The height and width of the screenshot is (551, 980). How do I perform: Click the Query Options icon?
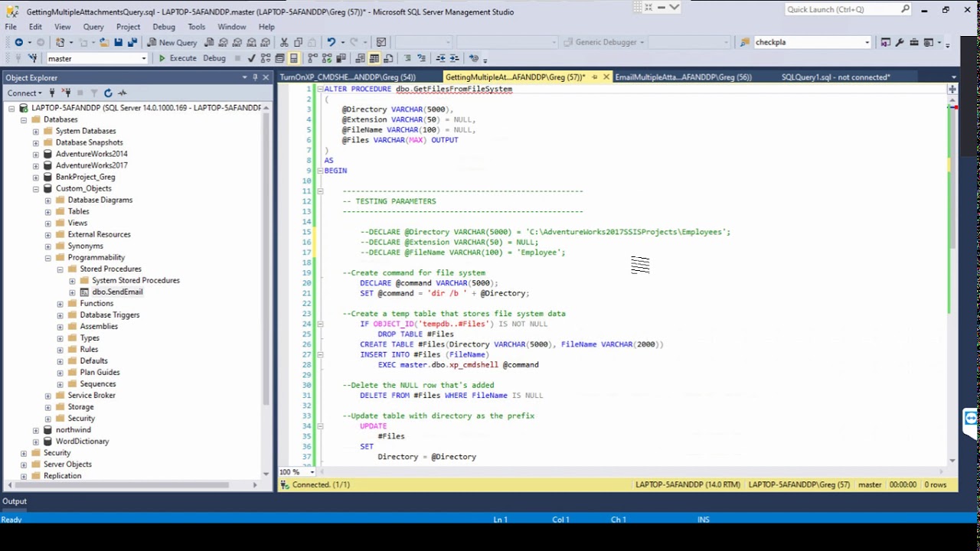[x=279, y=58]
